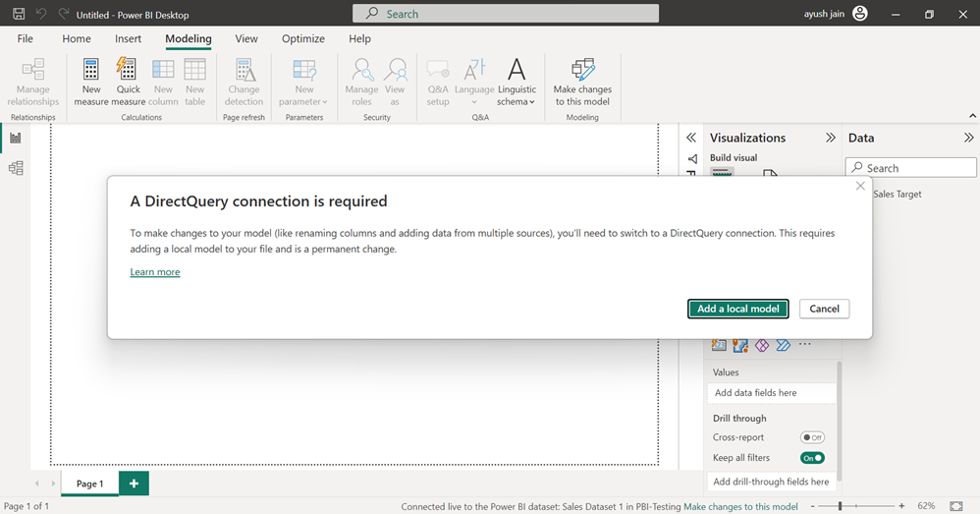
Task: Select the Page 1 tab
Action: click(x=90, y=484)
